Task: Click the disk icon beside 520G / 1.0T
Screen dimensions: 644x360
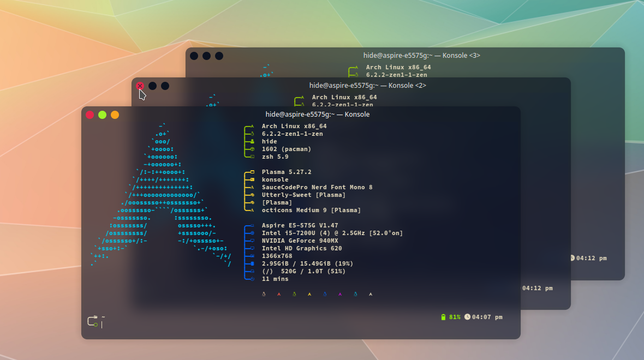Action: [x=252, y=271]
